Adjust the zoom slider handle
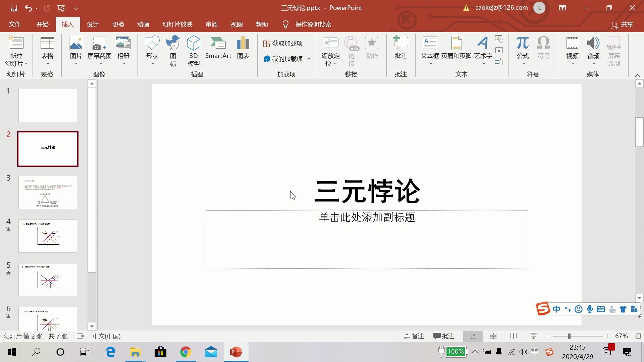The image size is (644, 362). click(569, 336)
